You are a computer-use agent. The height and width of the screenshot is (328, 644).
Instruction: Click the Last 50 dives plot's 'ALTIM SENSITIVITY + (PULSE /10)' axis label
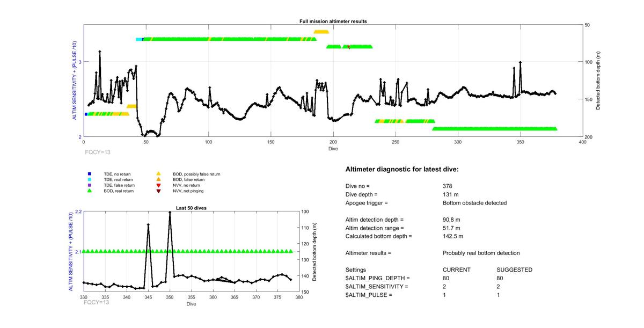[71, 252]
